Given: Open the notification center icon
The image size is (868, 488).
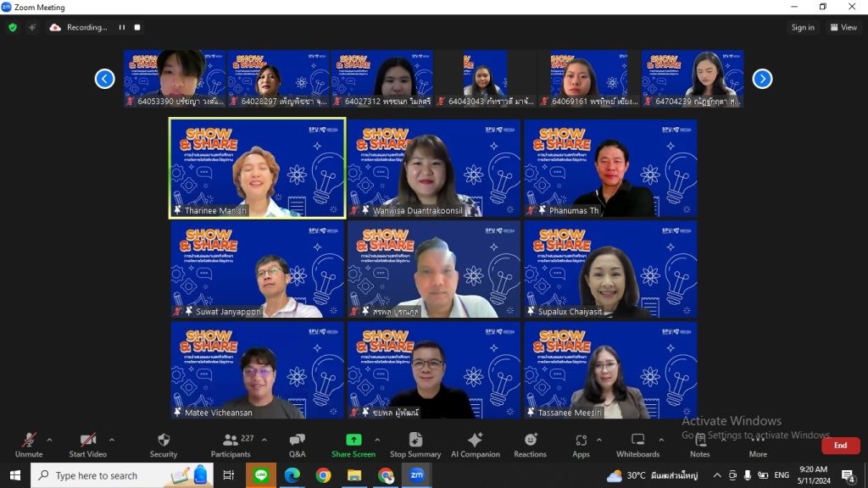Looking at the screenshot, I should pos(848,475).
